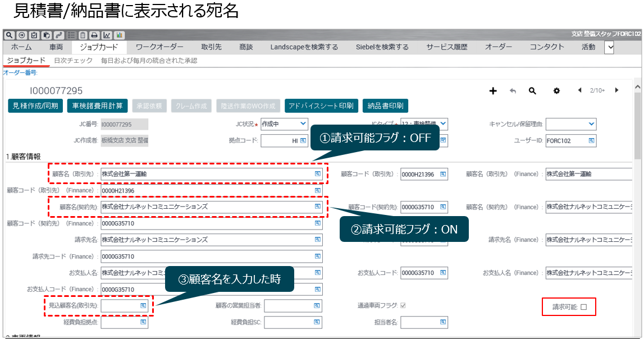The height and width of the screenshot is (339, 644).
Task: Toggle the 通過車両フラグ checkbox
Action: (x=403, y=306)
